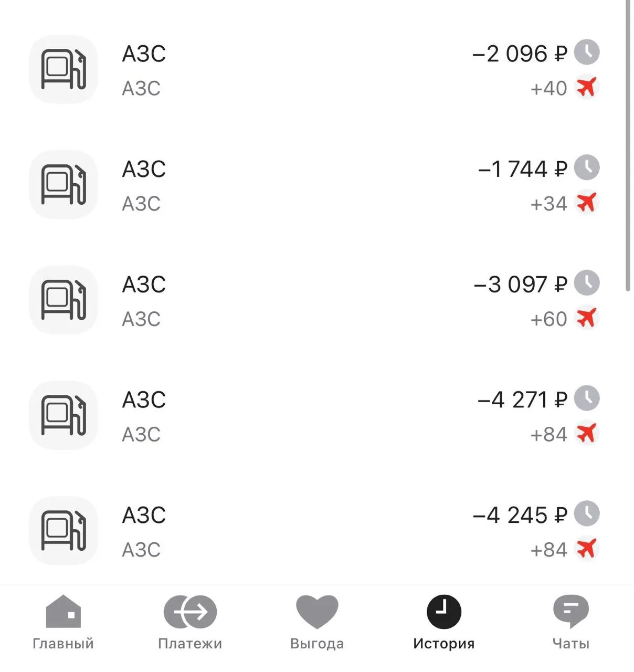The width and height of the screenshot is (634, 672).
Task: Open the АЗС transaction amount −4 271 ₽
Action: 522,400
